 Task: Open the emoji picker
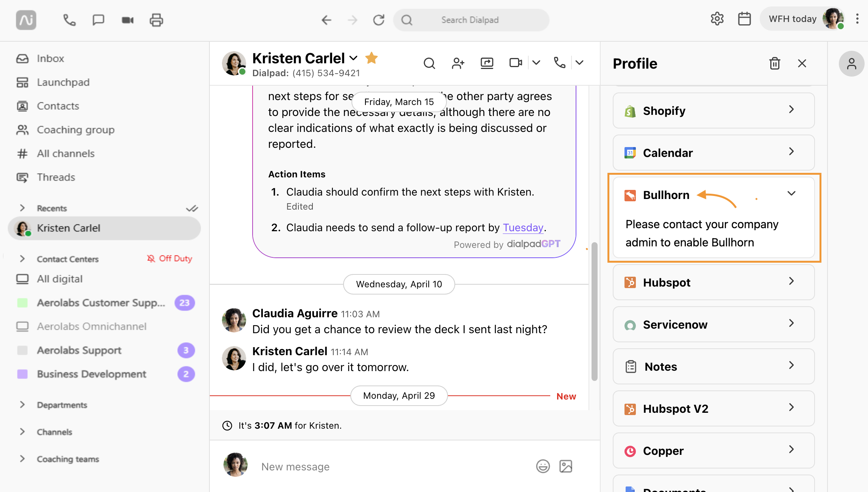point(543,466)
